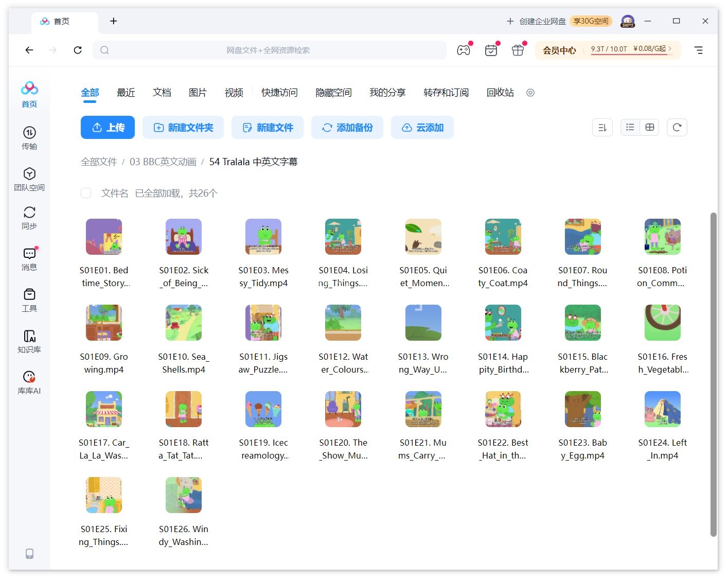The width and height of the screenshot is (728, 581).
Task: Open the 回收站 recycle bin tab
Action: pos(500,93)
